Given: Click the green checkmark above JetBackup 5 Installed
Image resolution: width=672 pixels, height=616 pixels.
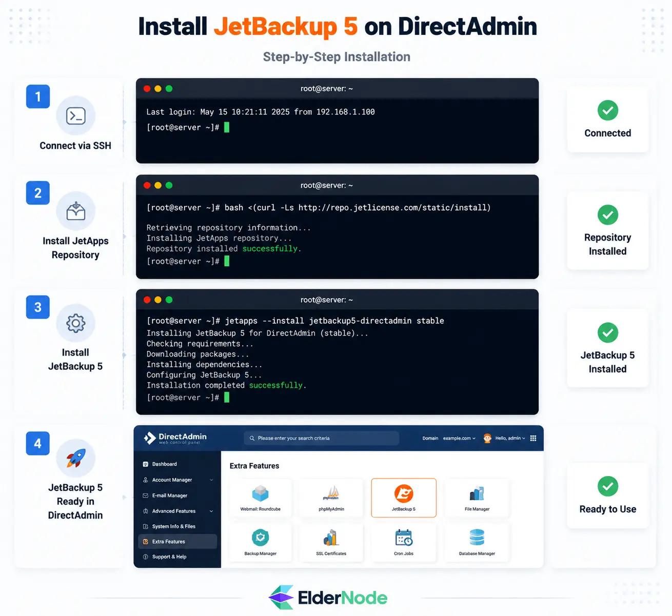Looking at the screenshot, I should tap(608, 332).
